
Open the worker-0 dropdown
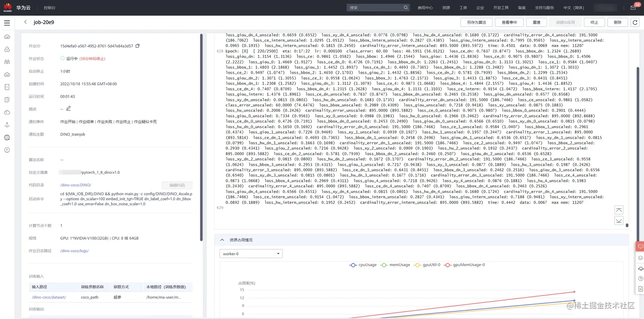click(x=251, y=254)
